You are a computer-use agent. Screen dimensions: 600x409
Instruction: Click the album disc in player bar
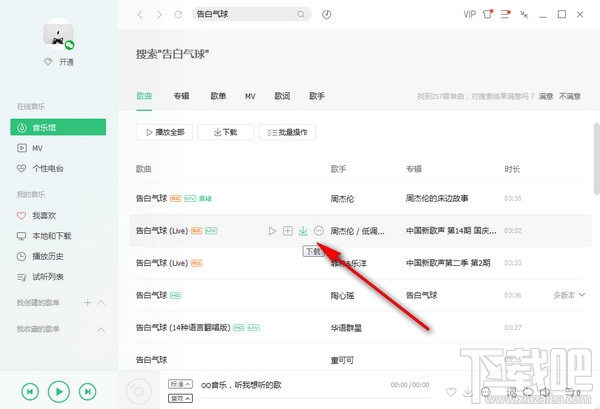139,391
